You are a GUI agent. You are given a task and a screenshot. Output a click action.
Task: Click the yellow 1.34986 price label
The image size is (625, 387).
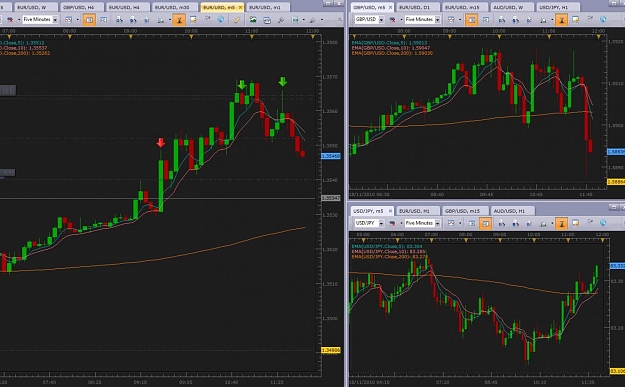coord(331,350)
